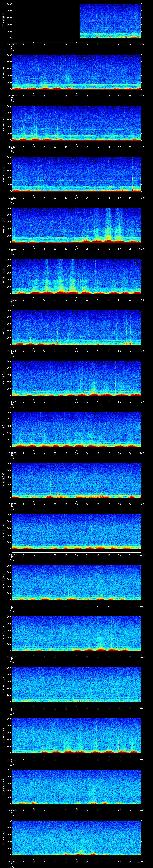Click the 9:00 end time axis label
This screenshot has height=868, width=153.
(141, 249)
